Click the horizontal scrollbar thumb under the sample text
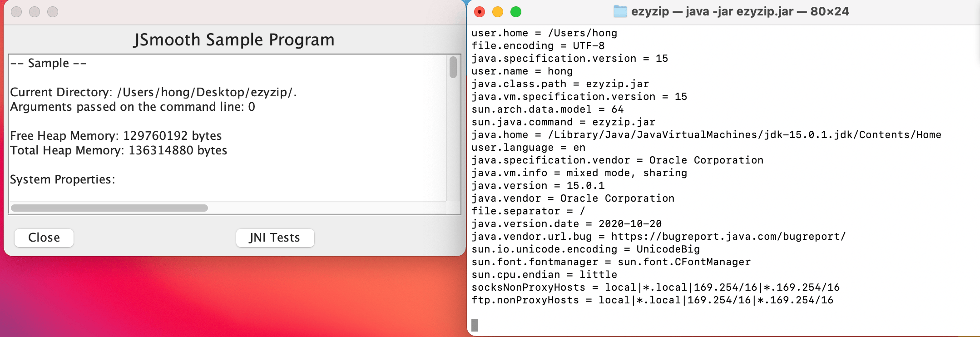Viewport: 980px width, 337px height. click(109, 208)
